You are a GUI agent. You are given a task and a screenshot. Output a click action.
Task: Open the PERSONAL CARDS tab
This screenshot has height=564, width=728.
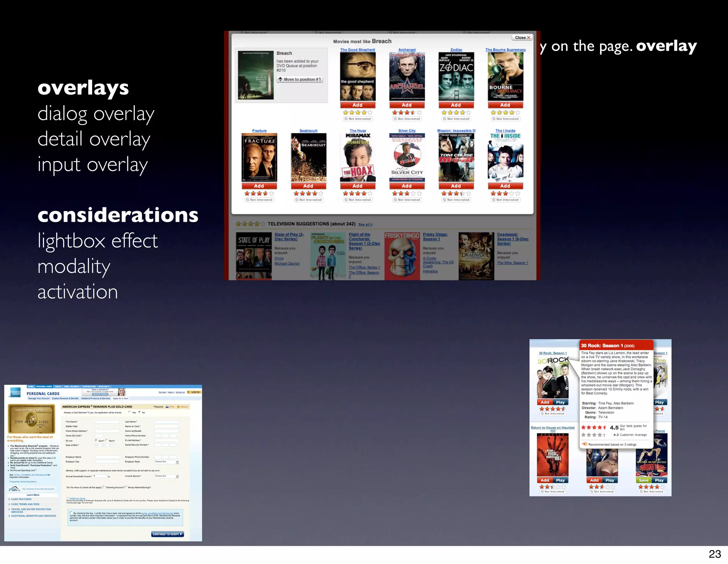[x=44, y=386]
